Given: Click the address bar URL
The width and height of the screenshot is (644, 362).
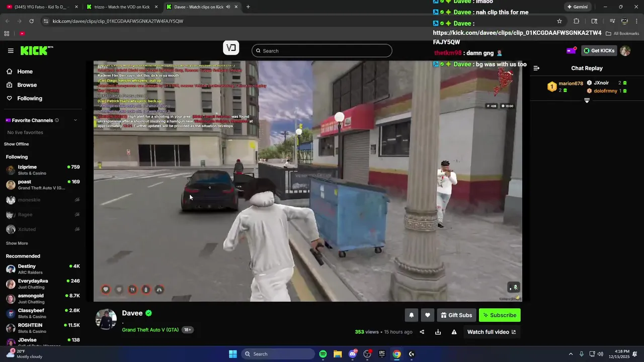Looking at the screenshot, I should (x=118, y=21).
